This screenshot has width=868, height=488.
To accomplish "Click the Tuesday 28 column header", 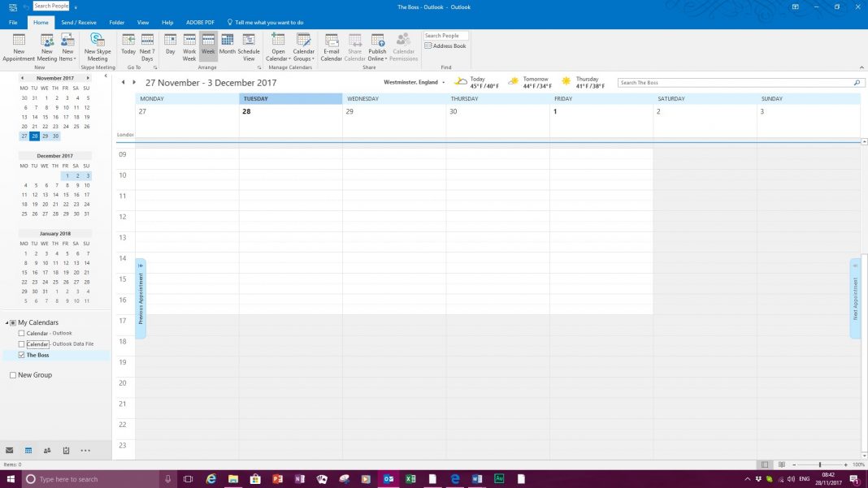I will 255,98.
